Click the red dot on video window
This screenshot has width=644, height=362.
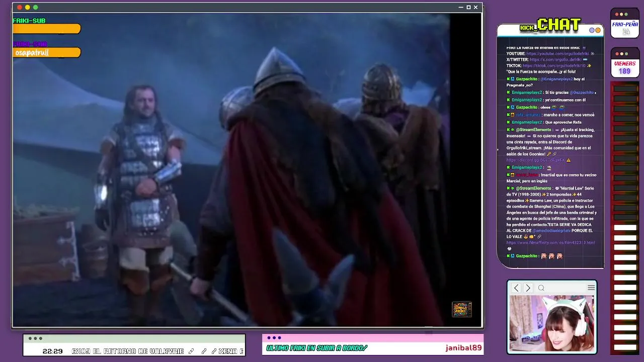(x=20, y=8)
